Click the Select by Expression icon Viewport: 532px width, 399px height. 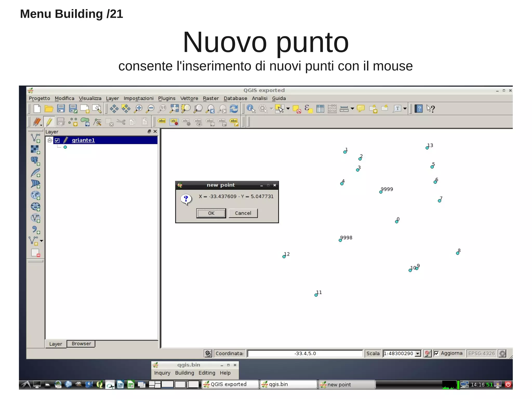tap(309, 109)
